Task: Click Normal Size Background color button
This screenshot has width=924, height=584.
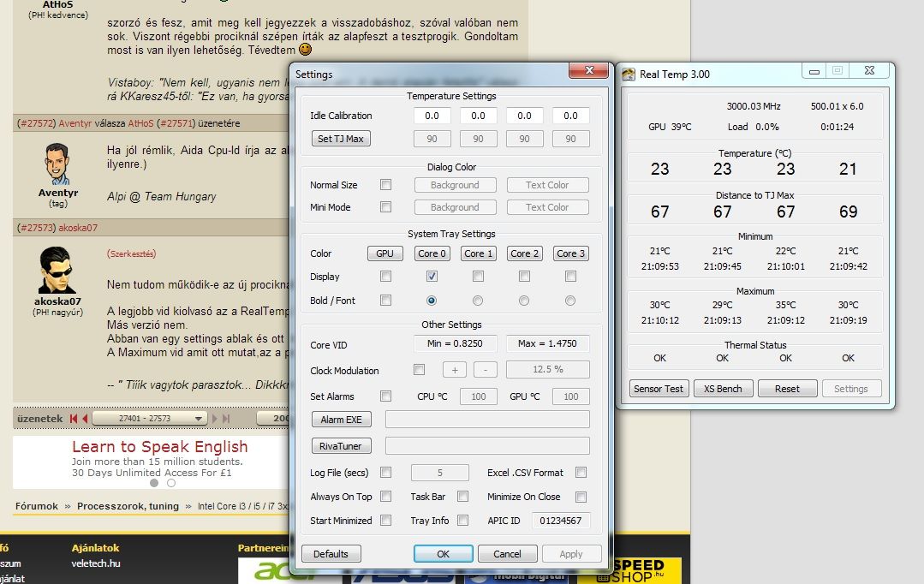Action: 455,185
